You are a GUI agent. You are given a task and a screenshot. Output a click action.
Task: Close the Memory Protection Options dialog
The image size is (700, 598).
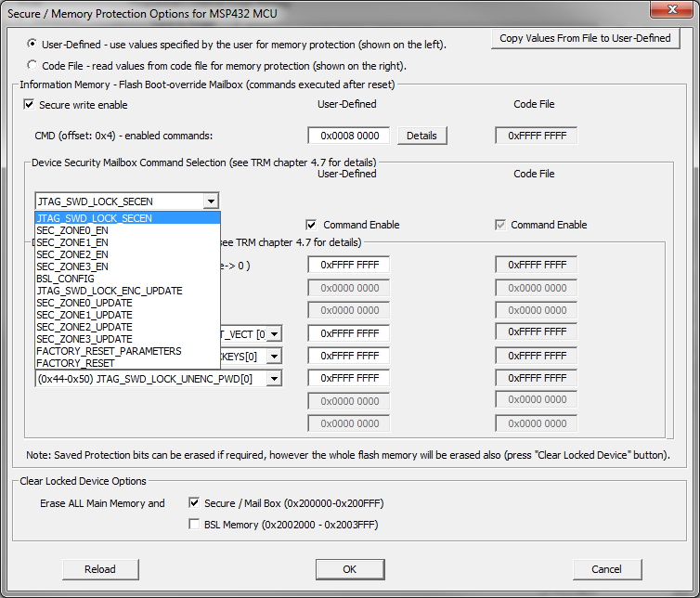point(672,9)
